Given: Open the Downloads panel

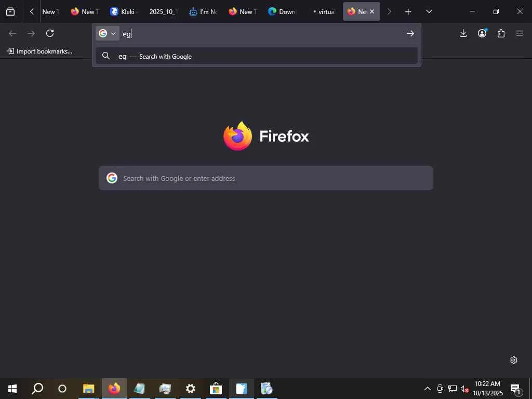Looking at the screenshot, I should click(463, 33).
